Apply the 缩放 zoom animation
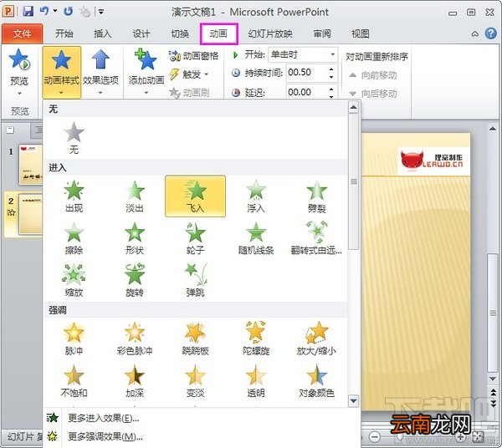The height and width of the screenshot is (448, 502). [74, 281]
